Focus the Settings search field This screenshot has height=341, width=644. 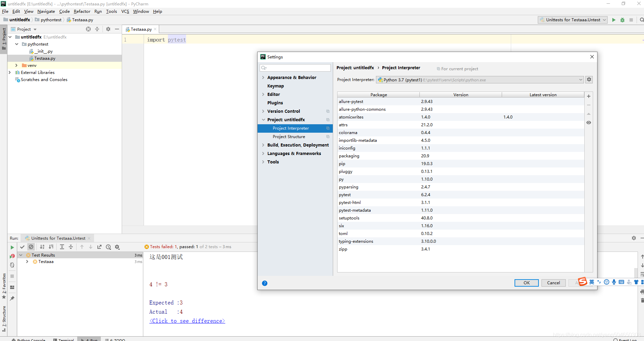click(295, 68)
